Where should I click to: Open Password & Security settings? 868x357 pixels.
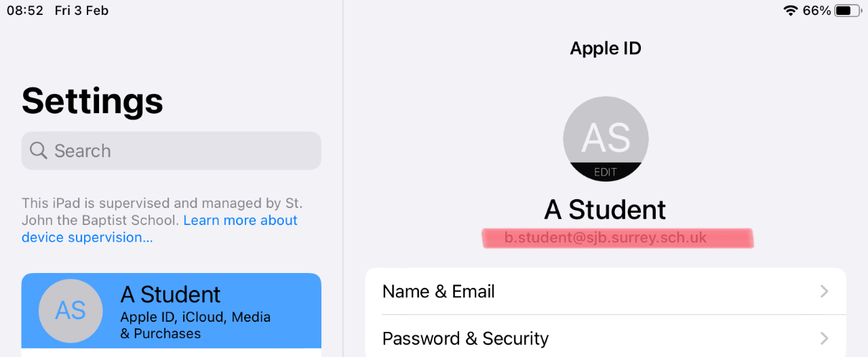(x=466, y=338)
